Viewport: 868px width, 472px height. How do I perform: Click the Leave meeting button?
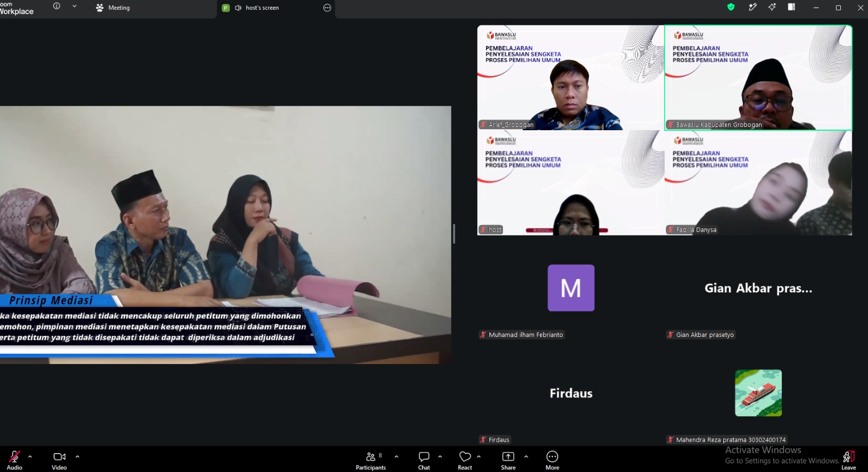click(x=848, y=460)
